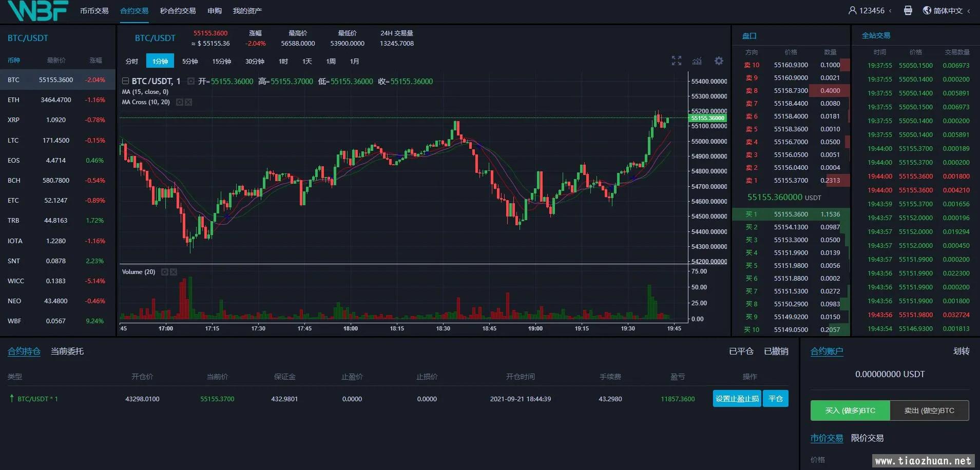Open the 简体中文 language dropdown
The height and width of the screenshot is (470, 980).
[947, 11]
